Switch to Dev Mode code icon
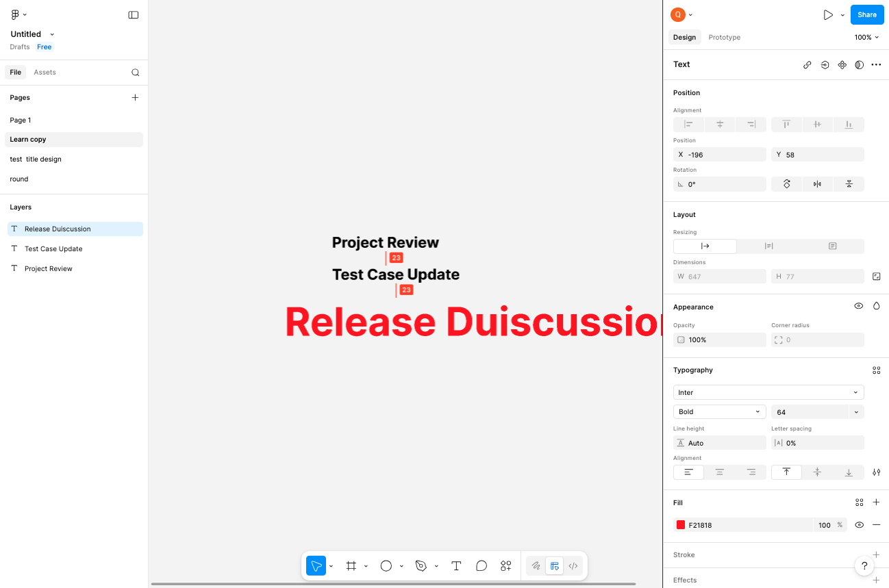Image resolution: width=889 pixels, height=588 pixels. (x=573, y=566)
